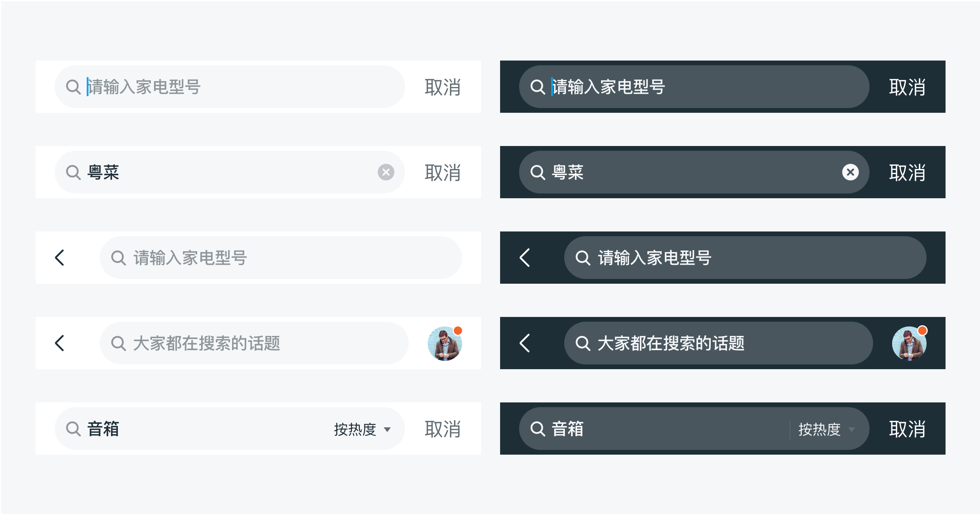Open user avatar in light search bar

[445, 343]
